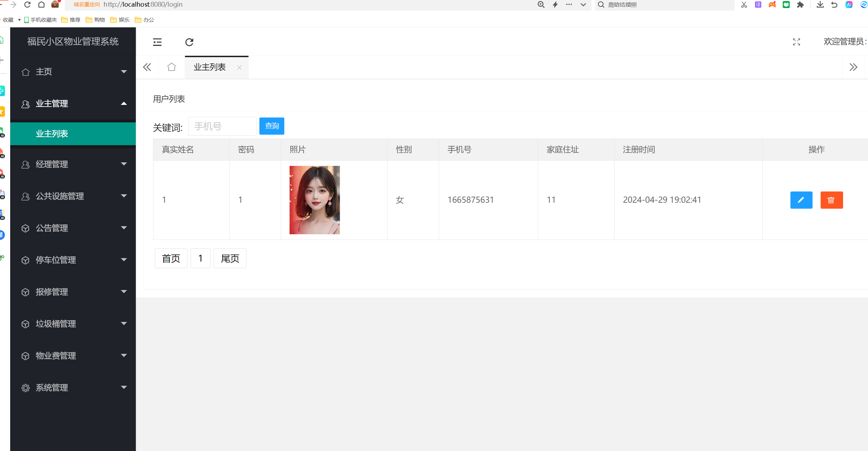Go to 尾页 last page
The height and width of the screenshot is (451, 868).
click(230, 258)
